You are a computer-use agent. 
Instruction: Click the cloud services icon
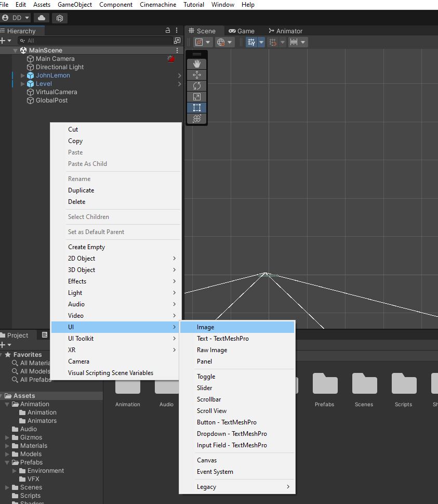pos(42,18)
